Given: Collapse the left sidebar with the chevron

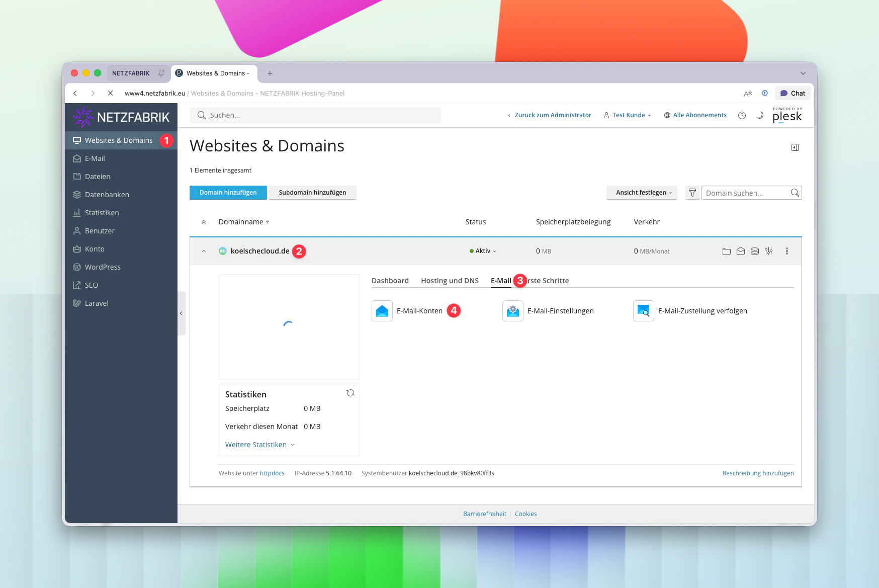Looking at the screenshot, I should [x=181, y=313].
